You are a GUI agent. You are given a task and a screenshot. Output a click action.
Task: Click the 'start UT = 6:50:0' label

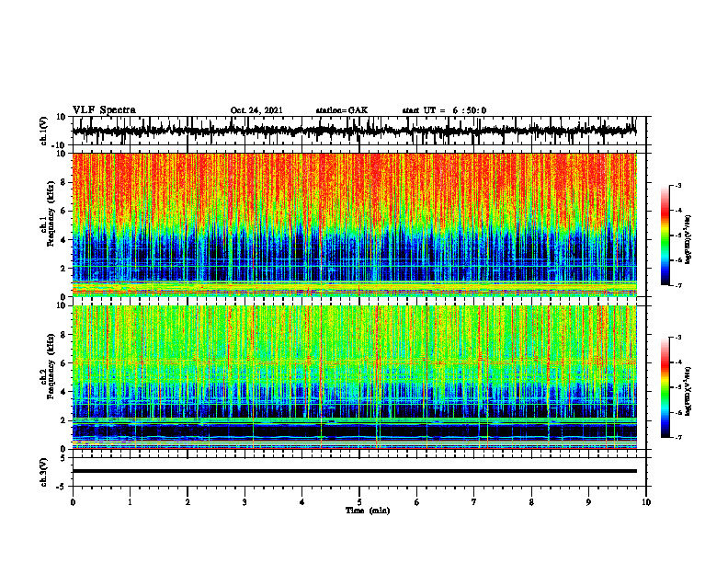click(444, 110)
